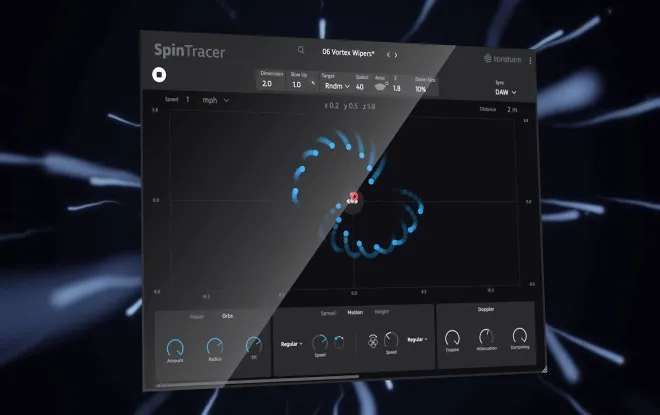
Task: Switch to the Spread tab
Action: (328, 313)
